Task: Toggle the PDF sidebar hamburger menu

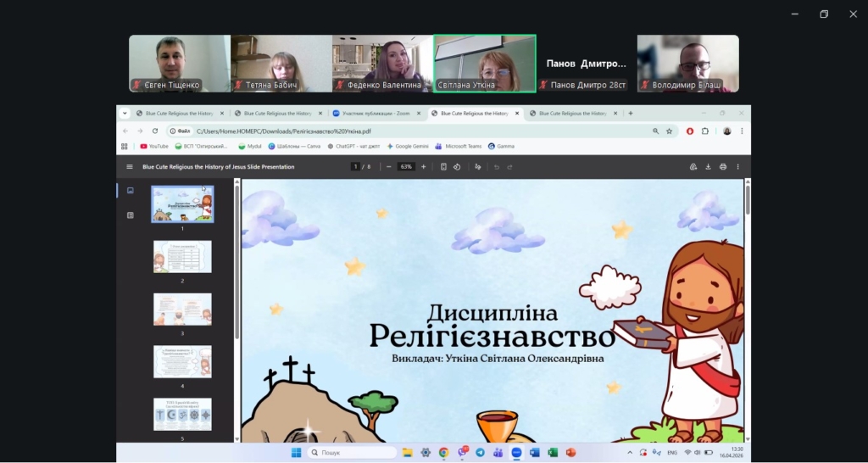Action: [130, 167]
